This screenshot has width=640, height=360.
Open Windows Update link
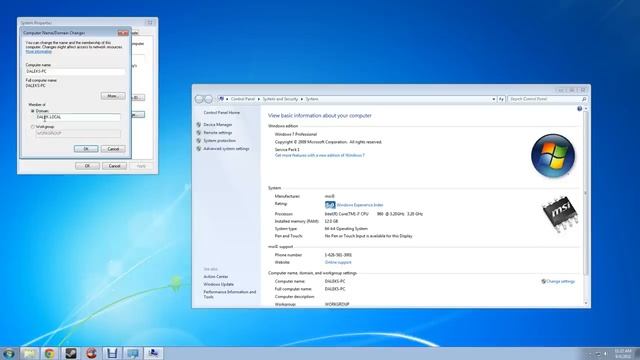(218, 284)
